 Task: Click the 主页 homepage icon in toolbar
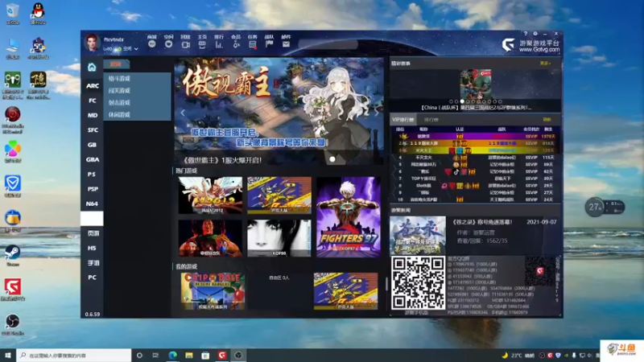coord(202,44)
